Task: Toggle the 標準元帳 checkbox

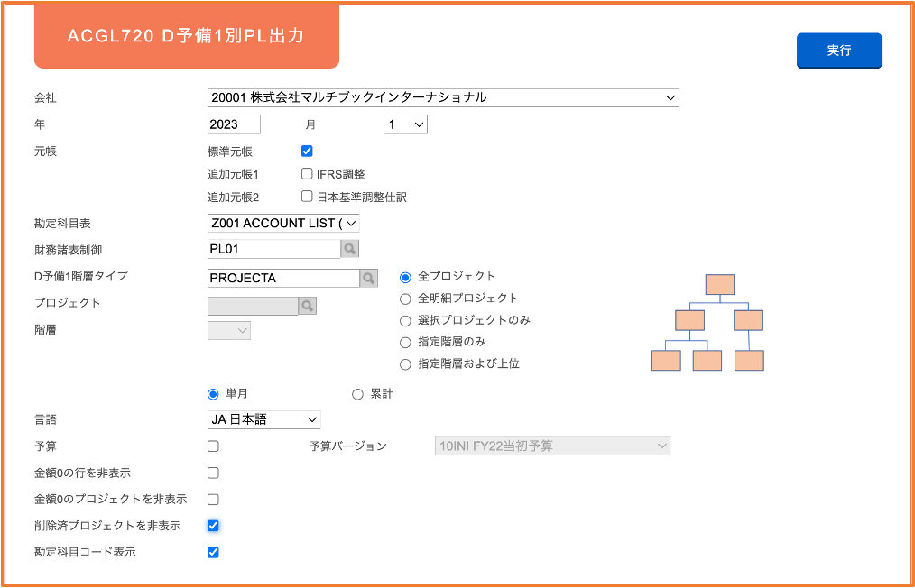Action: [307, 152]
